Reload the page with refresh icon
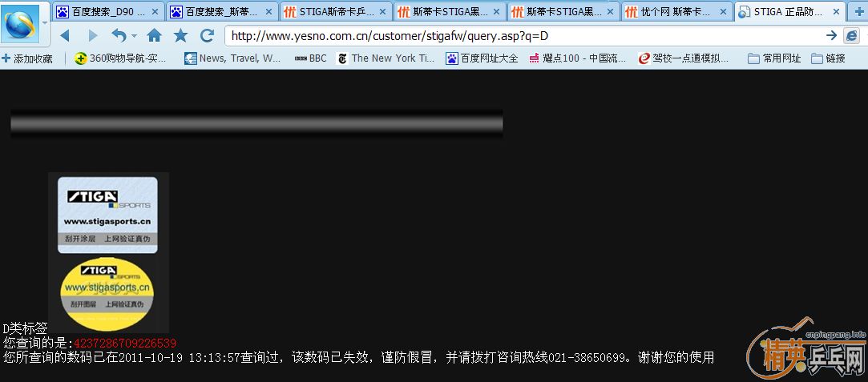 [x=207, y=36]
